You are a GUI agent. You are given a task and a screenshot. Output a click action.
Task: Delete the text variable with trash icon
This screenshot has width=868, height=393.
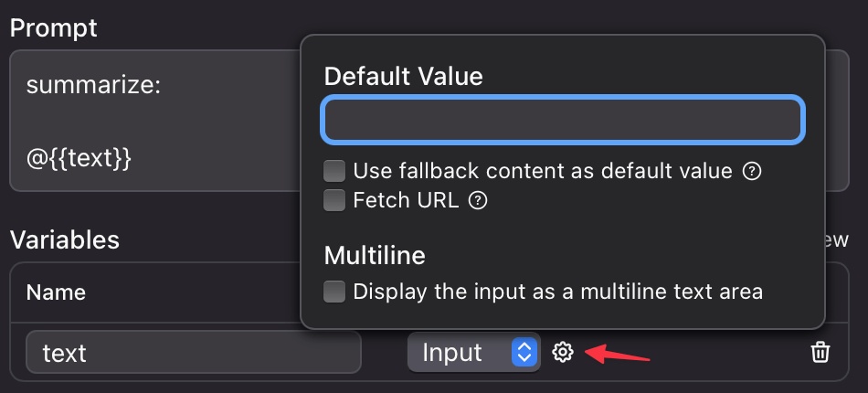820,352
